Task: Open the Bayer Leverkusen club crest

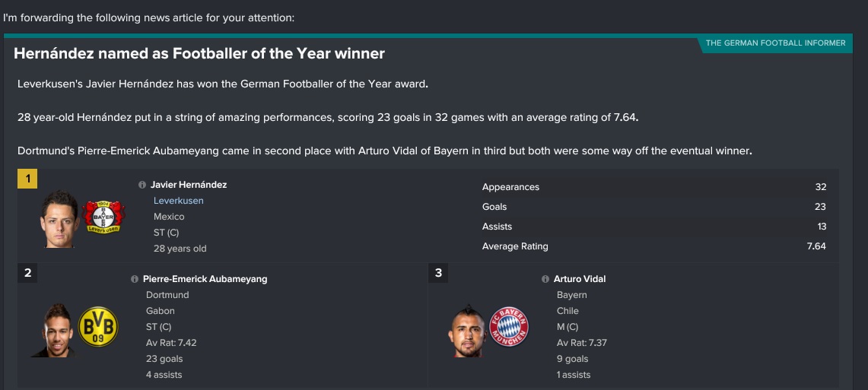Action: 103,217
